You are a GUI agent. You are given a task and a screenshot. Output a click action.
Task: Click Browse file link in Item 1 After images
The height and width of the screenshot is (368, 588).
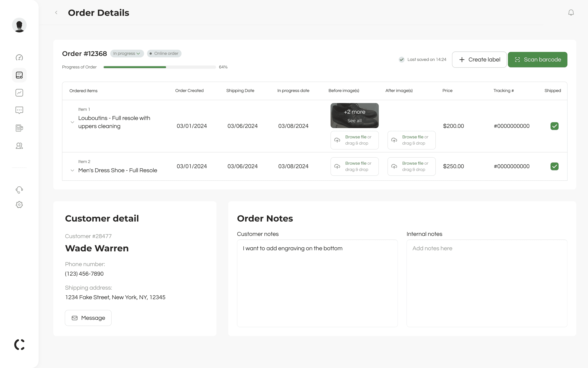coord(413,137)
